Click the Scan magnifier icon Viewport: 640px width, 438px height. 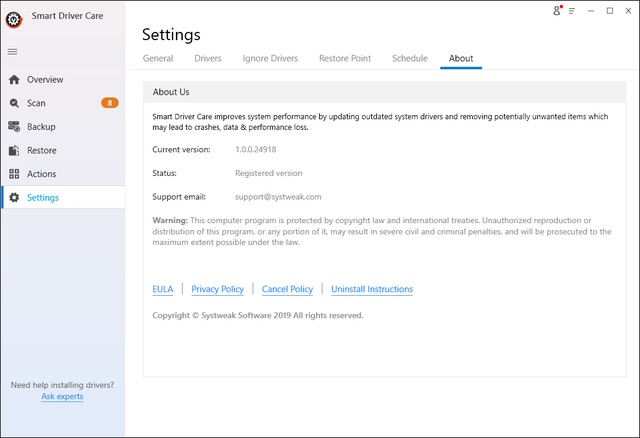click(x=14, y=103)
